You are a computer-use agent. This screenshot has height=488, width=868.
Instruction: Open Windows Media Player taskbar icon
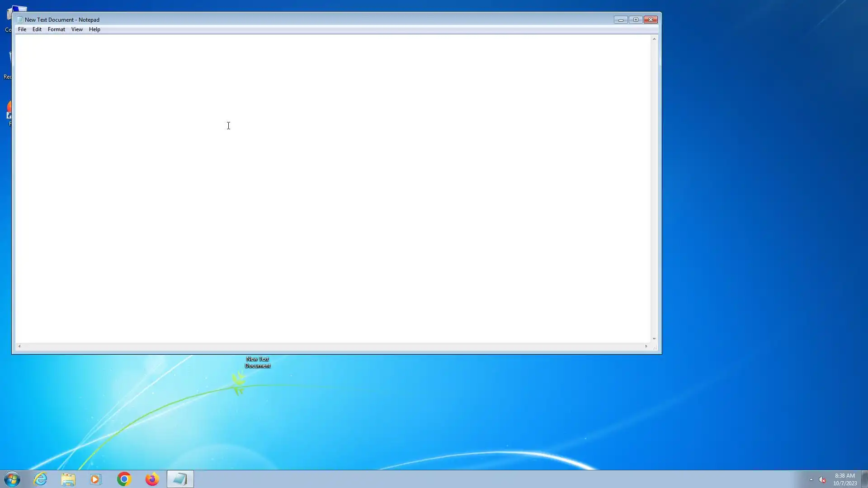point(96,479)
